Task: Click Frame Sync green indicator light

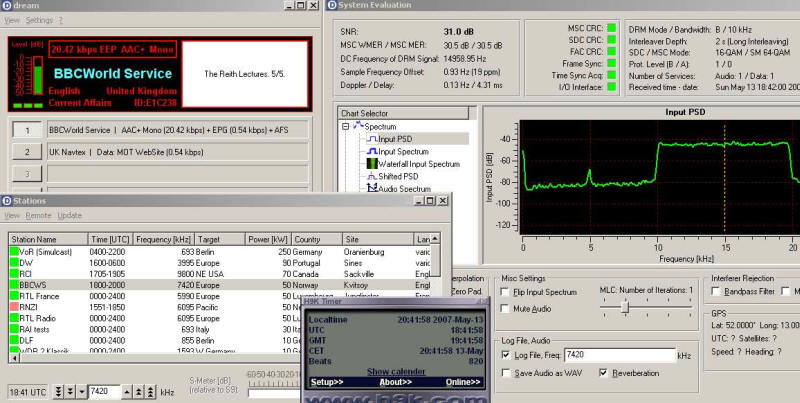Action: [611, 64]
